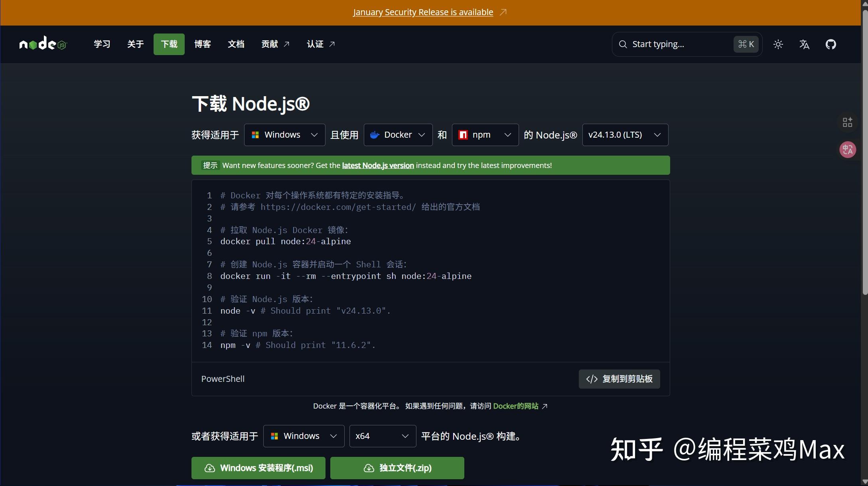868x486 pixels.
Task: Open Node.js GitHub via the GitHub icon
Action: coord(831,44)
